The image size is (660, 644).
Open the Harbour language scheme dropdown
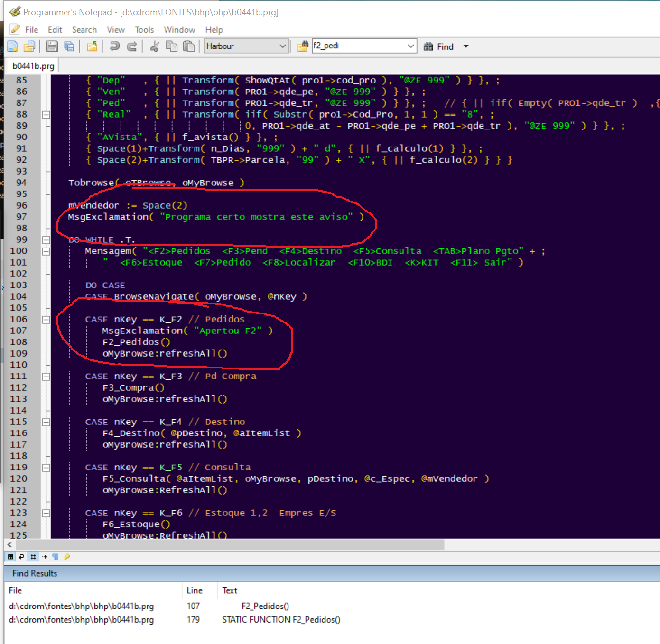pyautogui.click(x=282, y=46)
